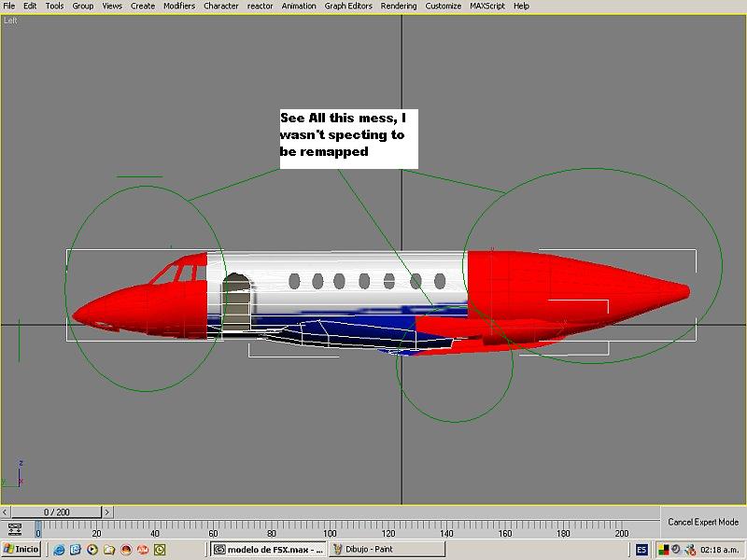The width and height of the screenshot is (747, 560).
Task: Click the Inicio start button
Action: 21,550
